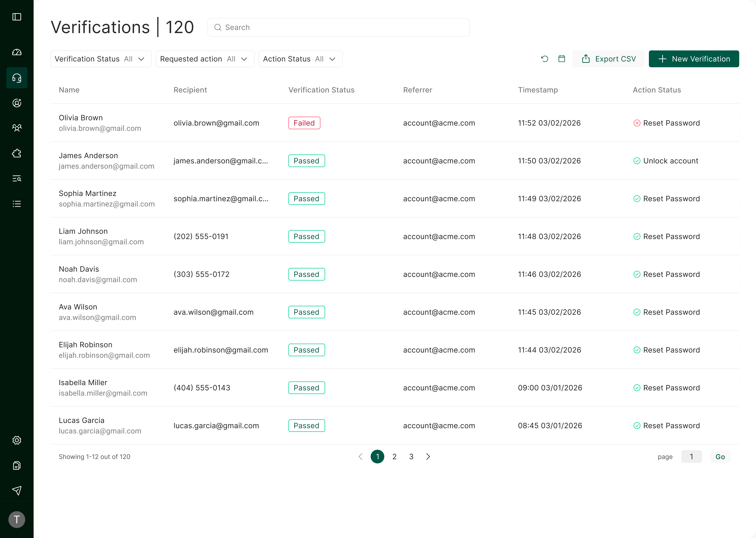Click the Timestamp column header

538,90
